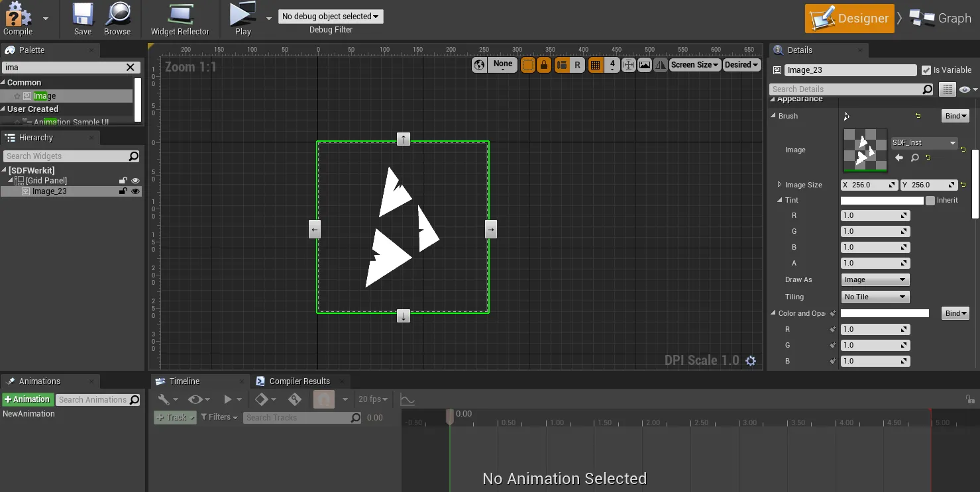Screen dimensions: 980x492
Task: Click the Image_23 name field
Action: (850, 70)
